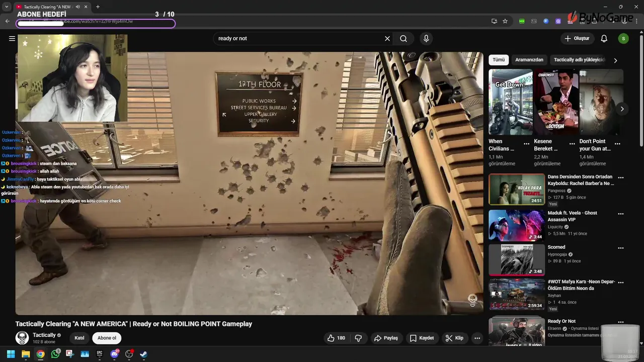The image size is (644, 362).
Task: Open the Tactically channel name link
Action: coord(44,335)
